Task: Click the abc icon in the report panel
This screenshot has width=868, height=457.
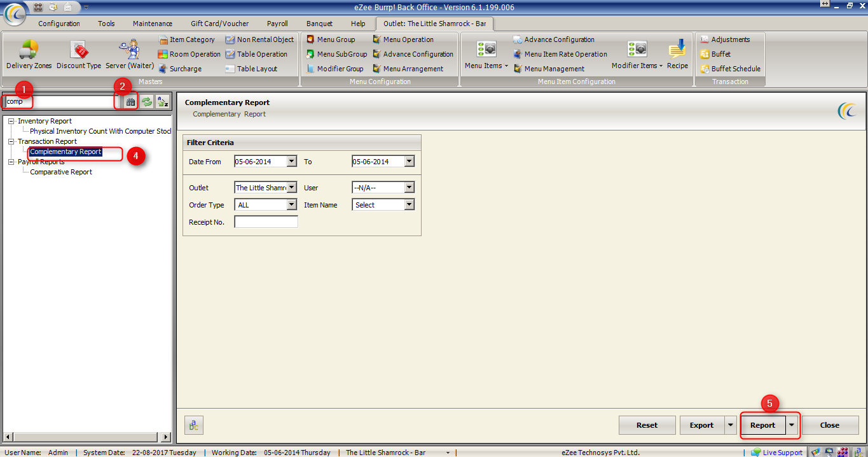Action: pos(194,425)
